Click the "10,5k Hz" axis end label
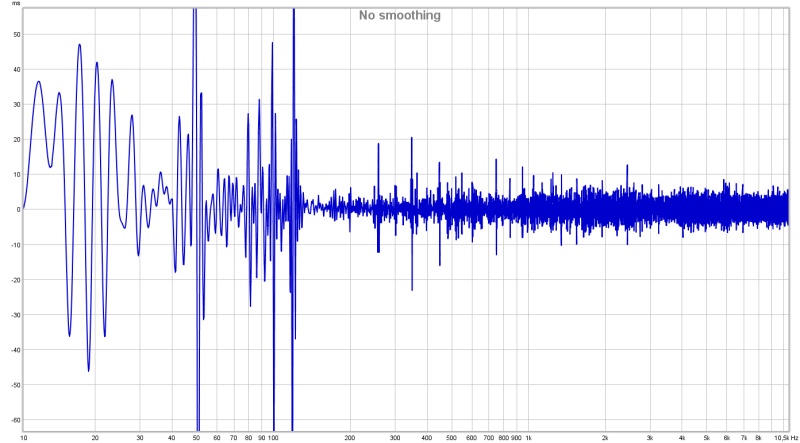800x443 pixels. (x=786, y=438)
